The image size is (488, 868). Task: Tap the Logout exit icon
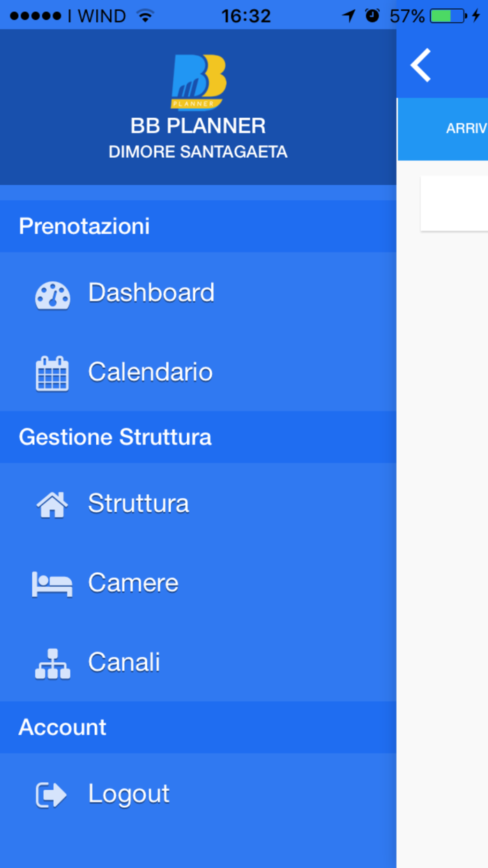coord(51,793)
